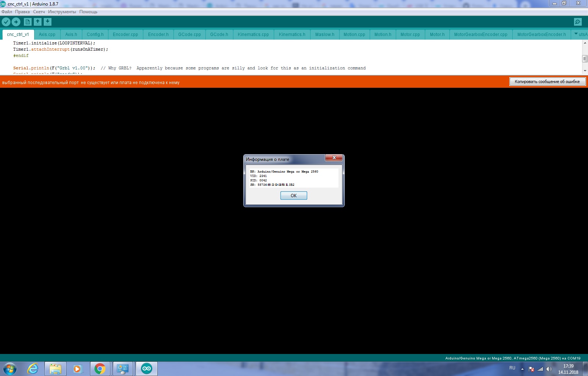Show hidden tray icons arrow

(522, 369)
